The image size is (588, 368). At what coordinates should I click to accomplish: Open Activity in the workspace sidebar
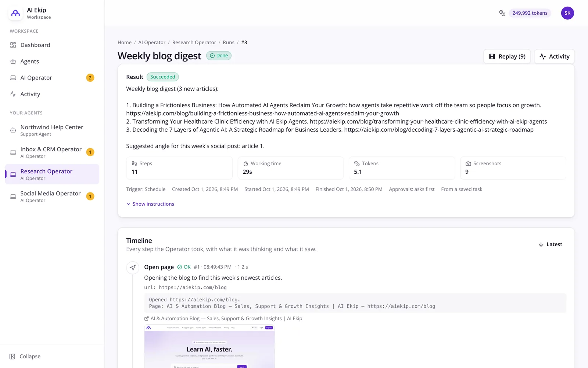coord(52,94)
